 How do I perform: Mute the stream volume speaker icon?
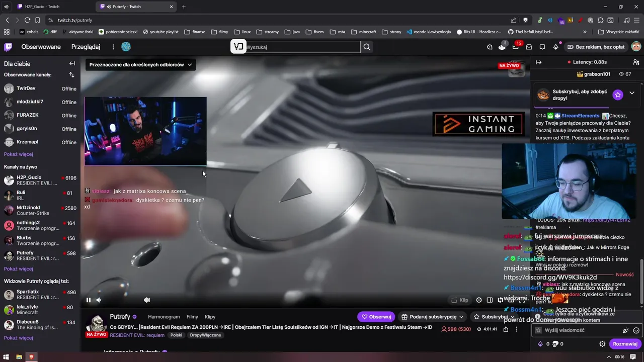point(99,300)
